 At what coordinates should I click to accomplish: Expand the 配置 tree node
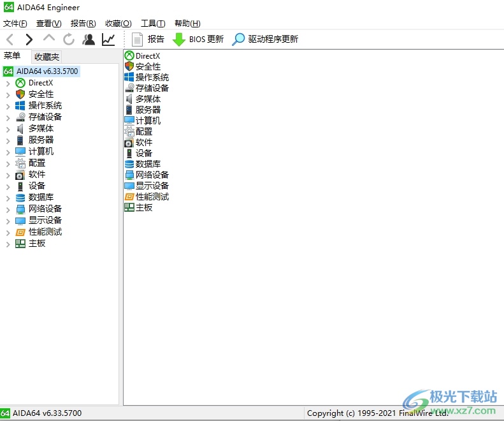(8, 163)
